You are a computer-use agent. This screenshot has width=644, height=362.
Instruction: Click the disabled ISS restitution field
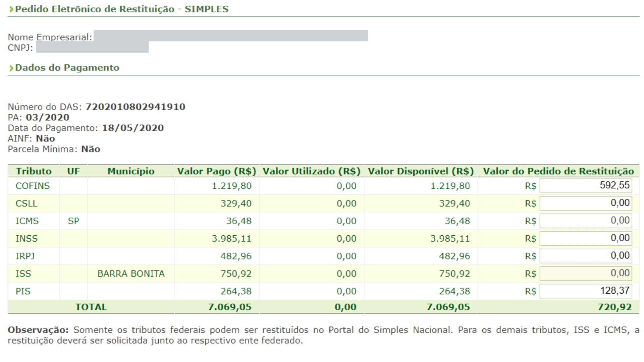point(585,273)
